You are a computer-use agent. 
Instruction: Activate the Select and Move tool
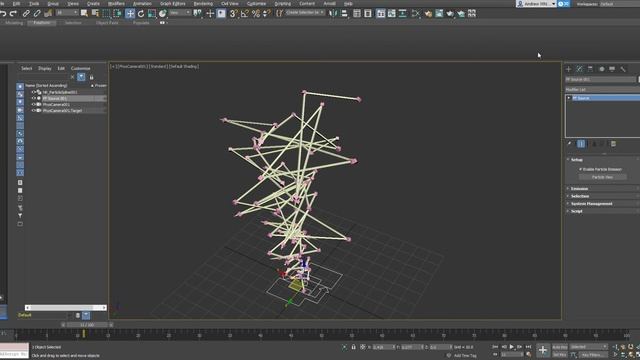pos(130,13)
